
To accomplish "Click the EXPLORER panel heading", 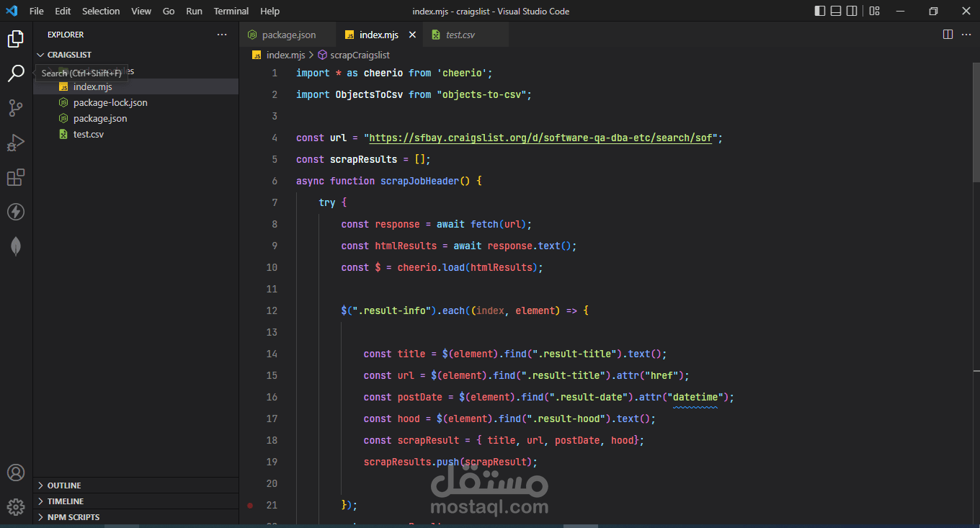I will [66, 35].
